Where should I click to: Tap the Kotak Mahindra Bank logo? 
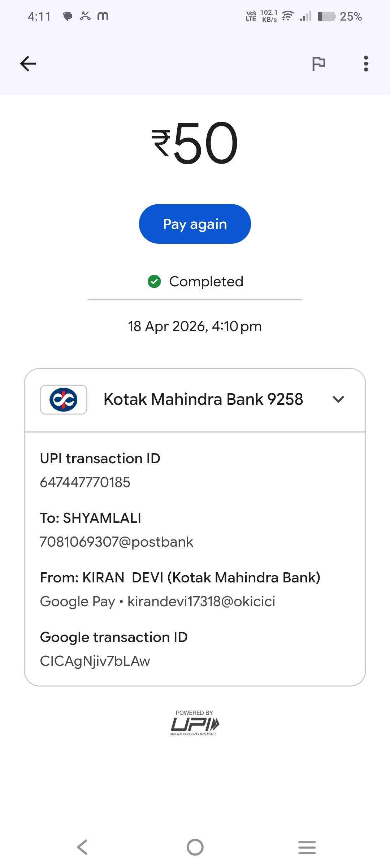pyautogui.click(x=64, y=400)
